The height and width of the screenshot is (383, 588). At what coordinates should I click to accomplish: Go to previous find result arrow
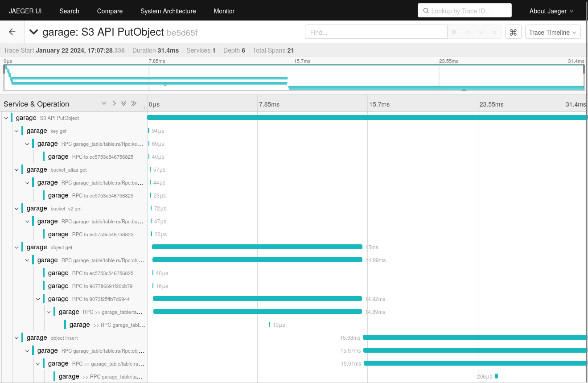(x=467, y=32)
